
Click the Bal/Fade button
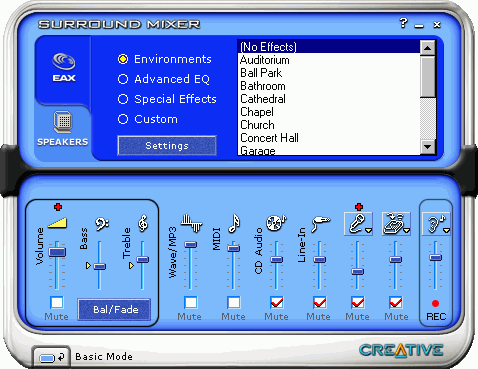[x=114, y=310]
